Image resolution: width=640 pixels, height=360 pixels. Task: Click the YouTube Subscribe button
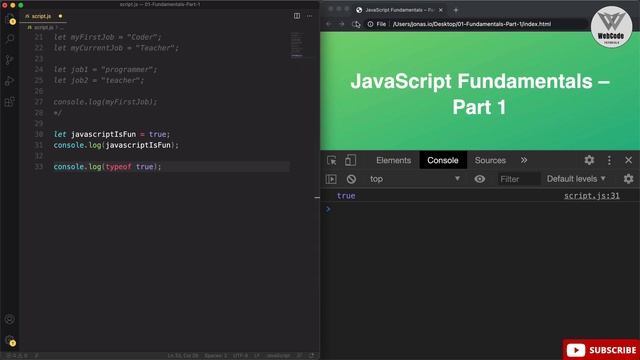click(x=601, y=349)
